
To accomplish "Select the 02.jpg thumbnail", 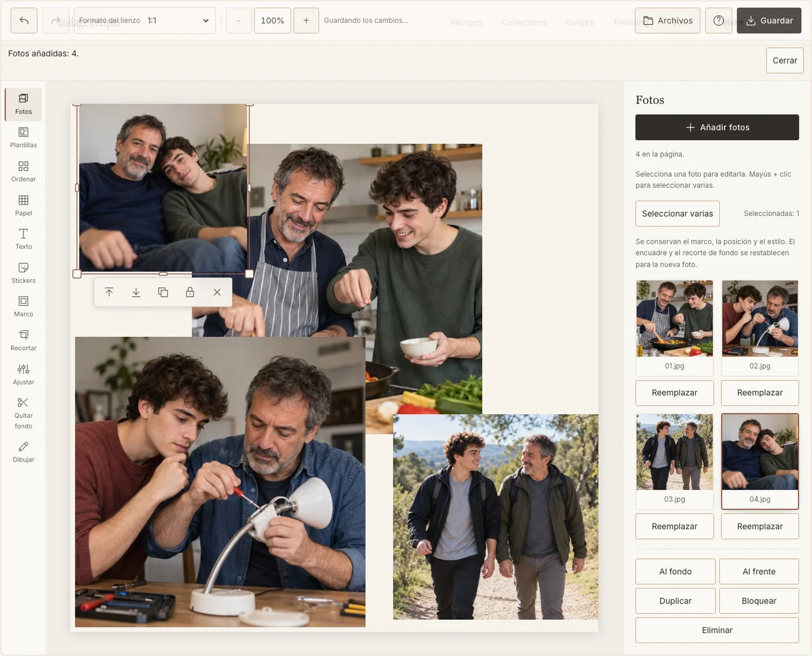I will point(760,327).
